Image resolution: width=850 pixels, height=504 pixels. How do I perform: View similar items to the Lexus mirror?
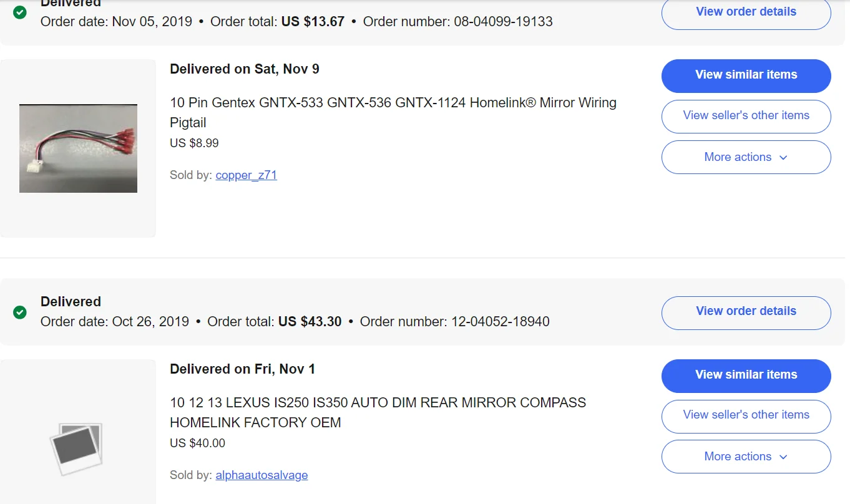[x=746, y=376]
